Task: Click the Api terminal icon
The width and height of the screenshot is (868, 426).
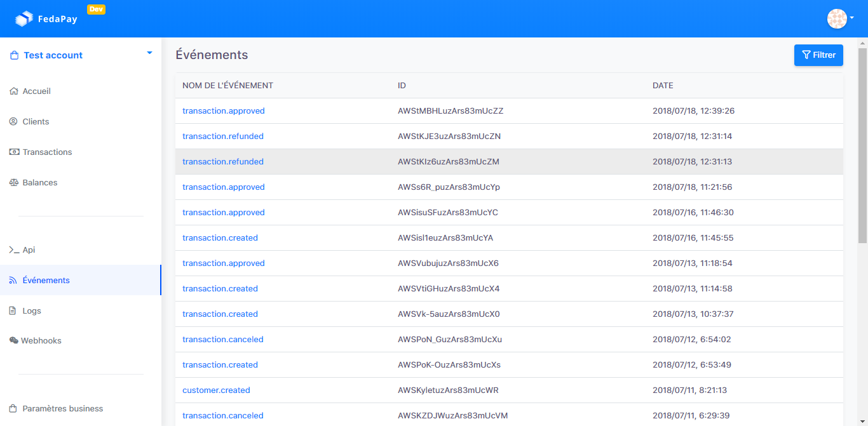Action: click(14, 250)
